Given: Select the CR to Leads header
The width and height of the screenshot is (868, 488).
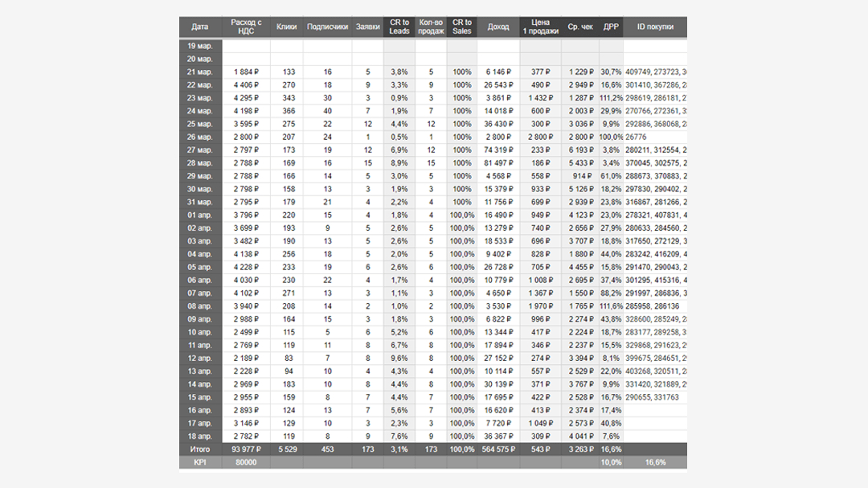Looking at the screenshot, I should tap(399, 27).
